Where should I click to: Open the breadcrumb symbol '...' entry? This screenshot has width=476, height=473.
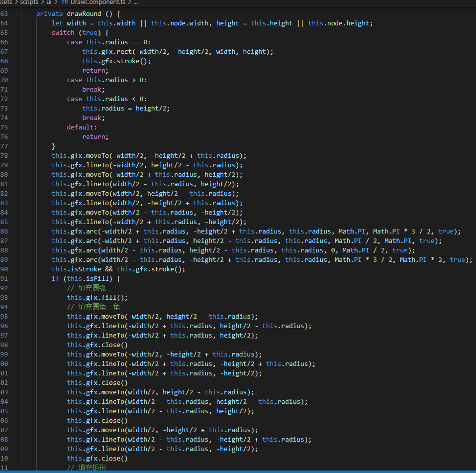[x=135, y=2]
